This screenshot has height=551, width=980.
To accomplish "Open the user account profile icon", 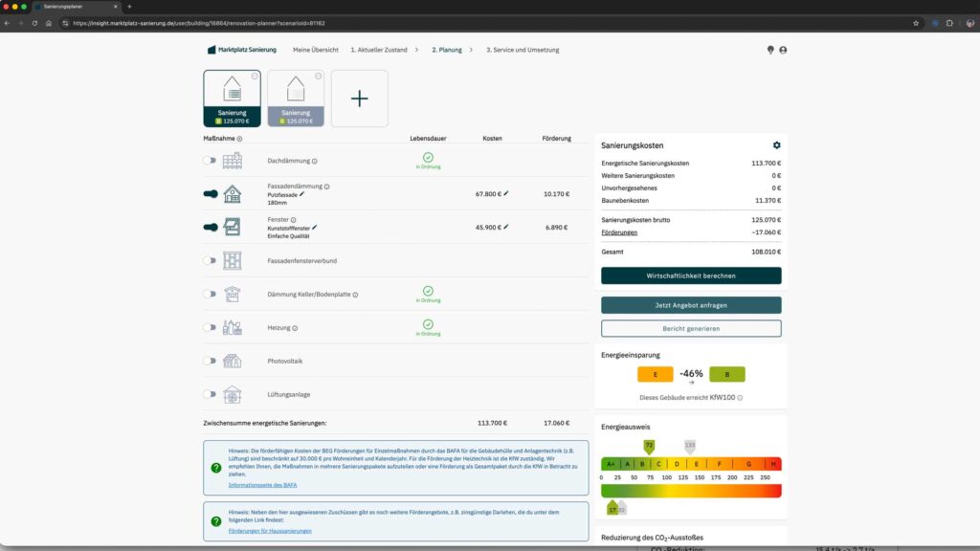I will coord(783,50).
